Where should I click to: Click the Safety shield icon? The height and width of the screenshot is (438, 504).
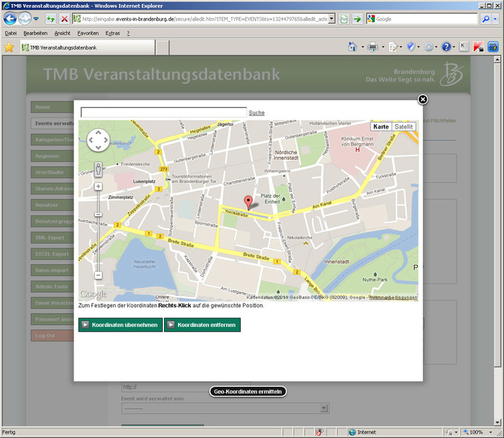(411, 47)
